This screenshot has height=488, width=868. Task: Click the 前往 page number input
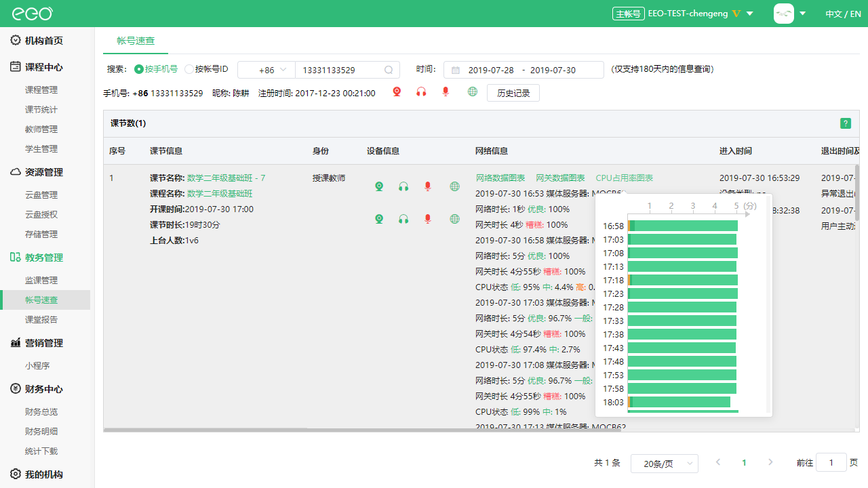(831, 462)
